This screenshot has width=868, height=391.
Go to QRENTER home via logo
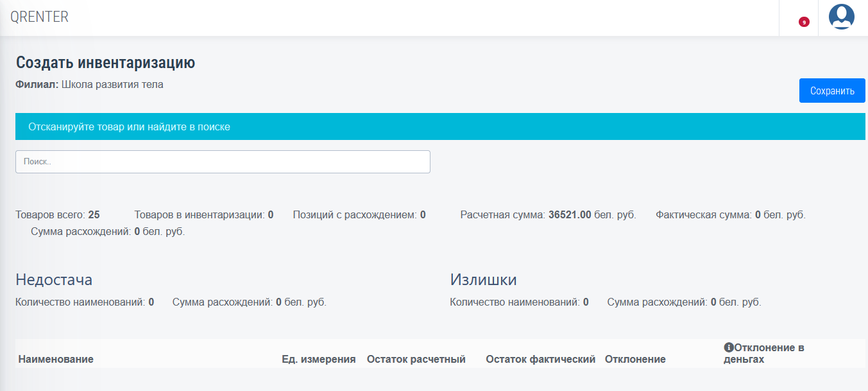(x=39, y=17)
